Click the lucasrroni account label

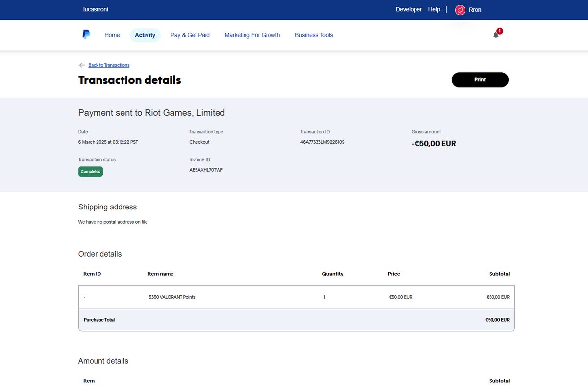point(96,9)
